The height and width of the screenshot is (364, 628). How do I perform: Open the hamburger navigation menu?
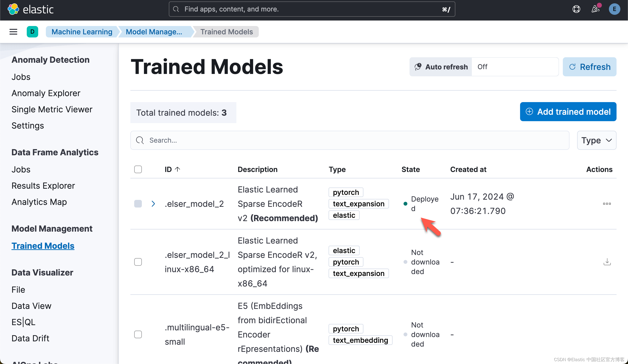[x=13, y=32]
